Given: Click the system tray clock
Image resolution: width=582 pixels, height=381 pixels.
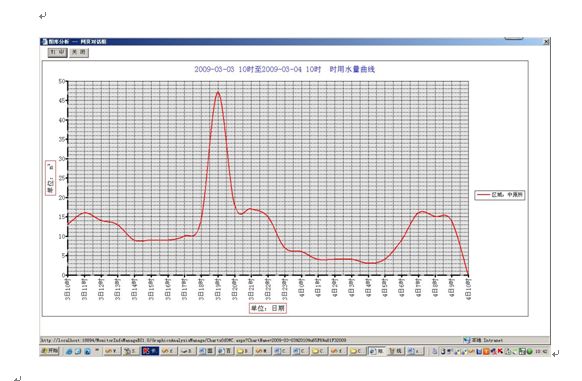Looking at the screenshot, I should coord(541,351).
